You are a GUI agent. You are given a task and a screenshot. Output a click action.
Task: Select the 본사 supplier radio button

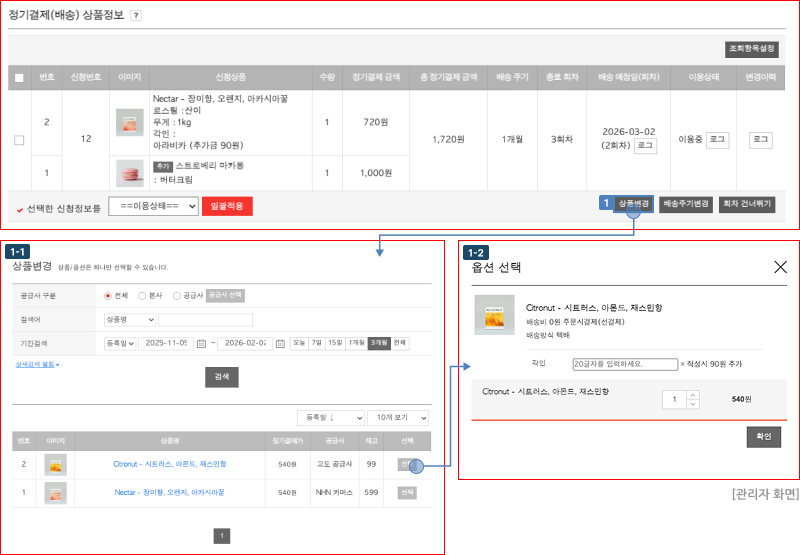[143, 296]
